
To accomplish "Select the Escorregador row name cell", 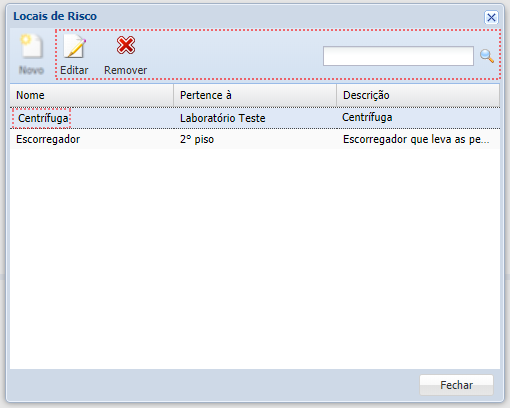I will pyautogui.click(x=48, y=139).
